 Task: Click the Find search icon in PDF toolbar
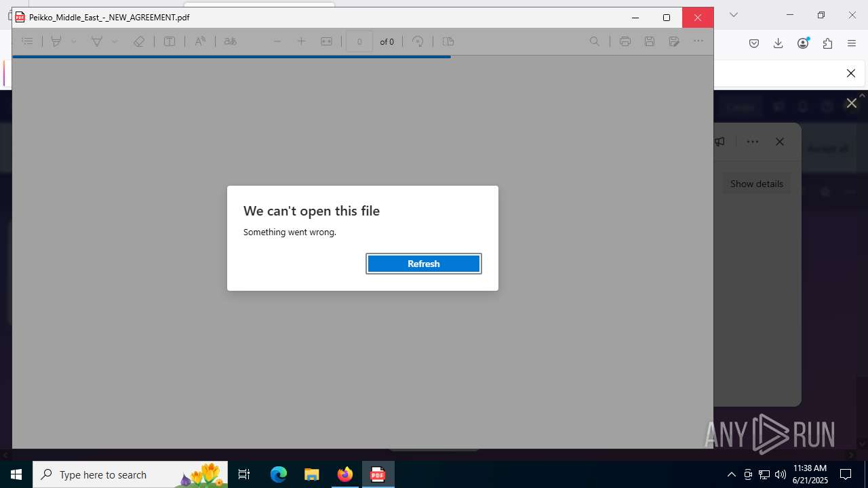(595, 41)
